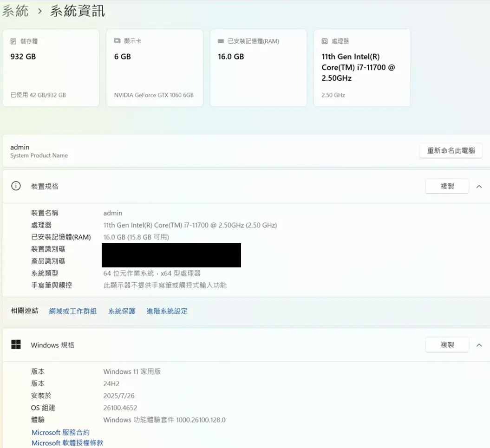Click the System Product Name text

39,156
